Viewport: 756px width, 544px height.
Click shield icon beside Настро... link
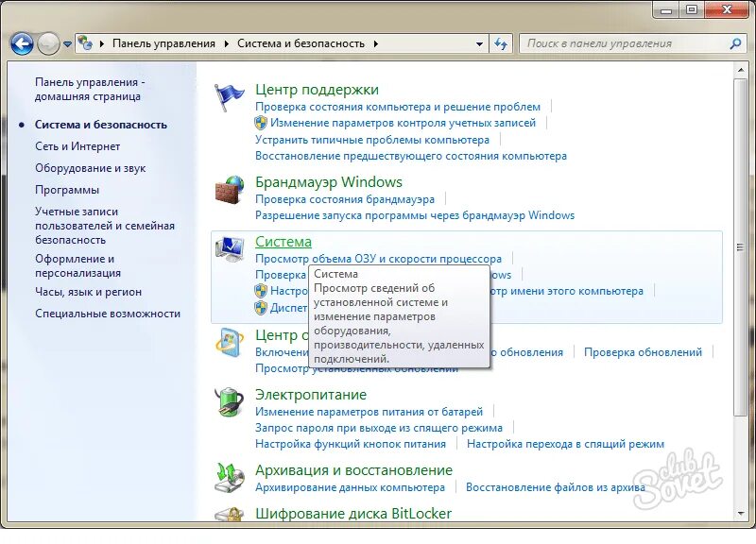pyautogui.click(x=261, y=291)
